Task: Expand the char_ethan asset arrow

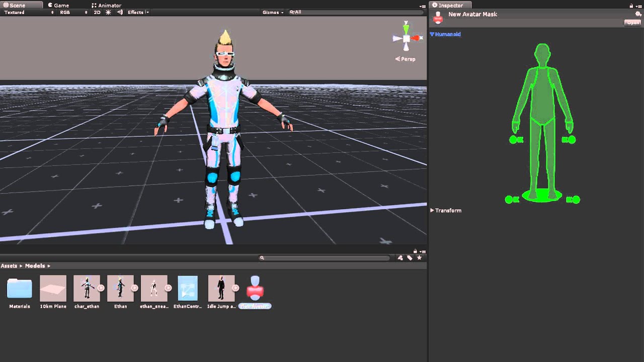Action: tap(101, 288)
